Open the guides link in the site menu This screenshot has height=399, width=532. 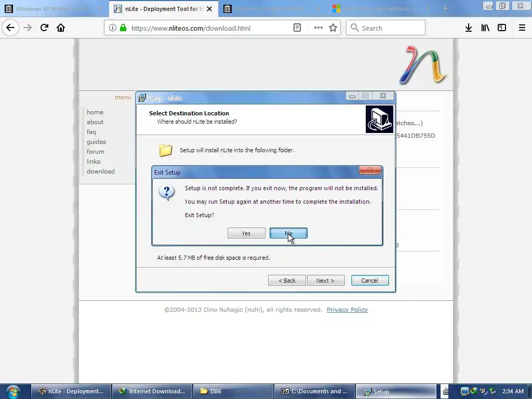coord(96,141)
